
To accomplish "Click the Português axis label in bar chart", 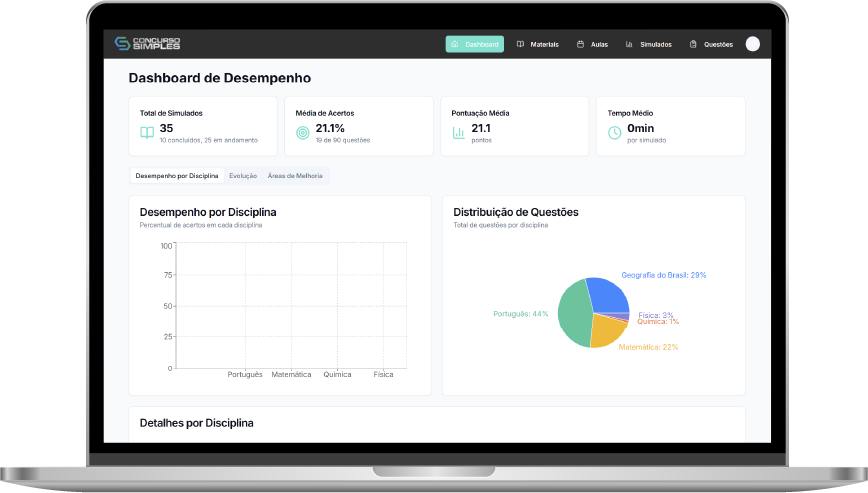I will tap(245, 375).
